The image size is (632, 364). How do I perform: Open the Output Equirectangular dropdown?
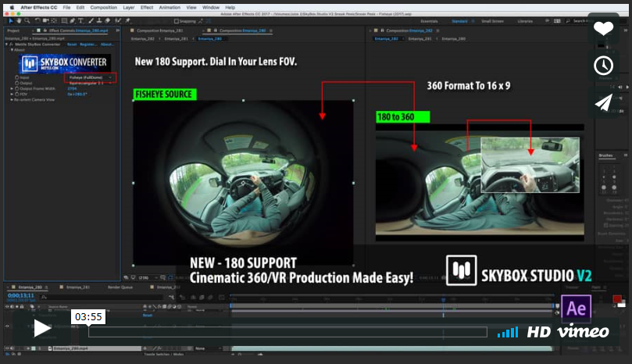(90, 83)
